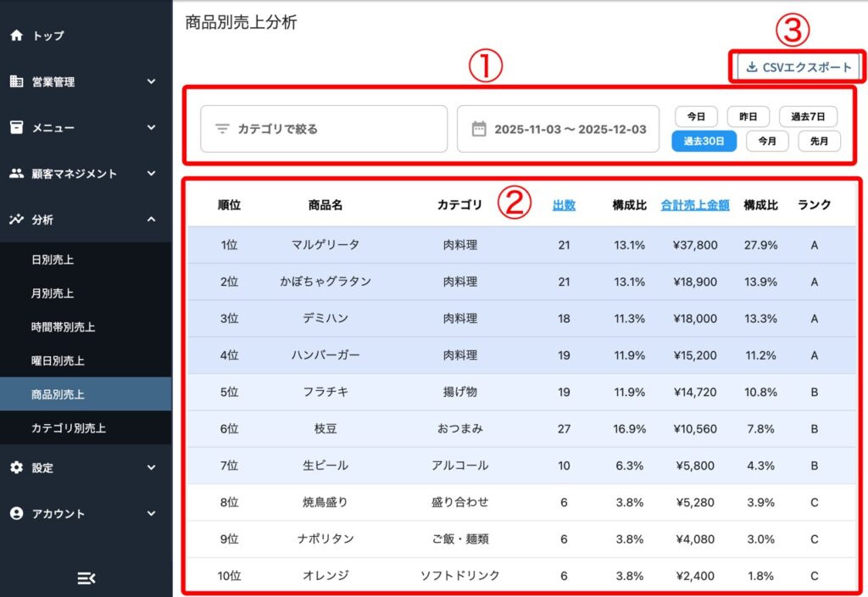The image size is (868, 597).
Task: Click the アカウント person icon
Action: click(x=16, y=513)
